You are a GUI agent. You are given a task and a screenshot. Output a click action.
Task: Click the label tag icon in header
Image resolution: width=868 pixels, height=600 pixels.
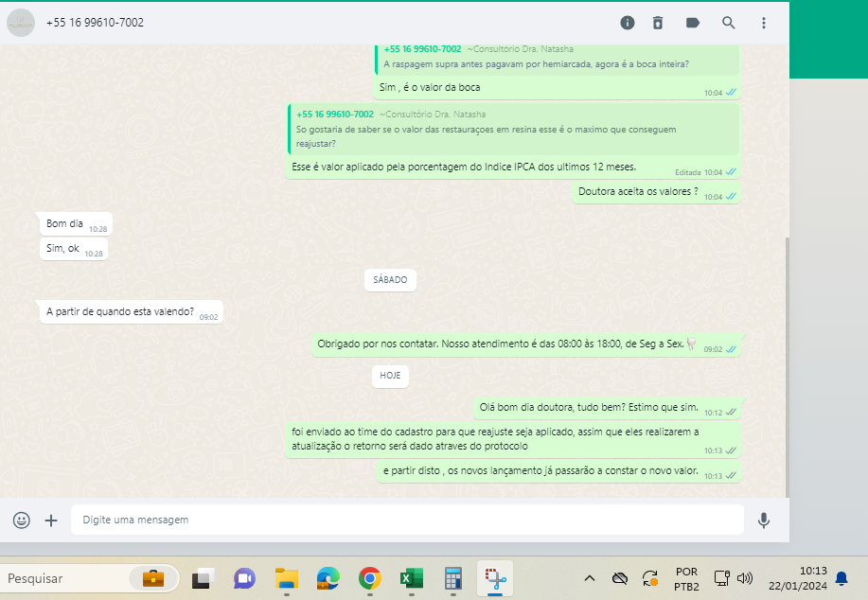coord(693,23)
